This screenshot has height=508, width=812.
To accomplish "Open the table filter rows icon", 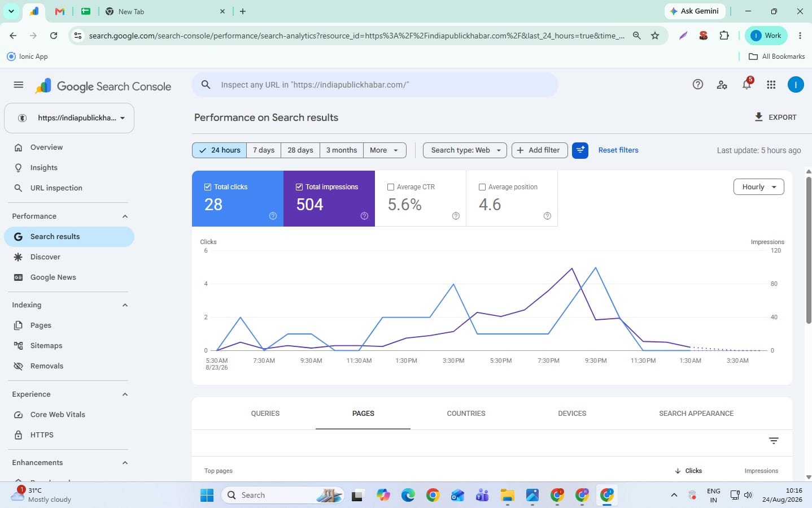I will click(x=774, y=441).
